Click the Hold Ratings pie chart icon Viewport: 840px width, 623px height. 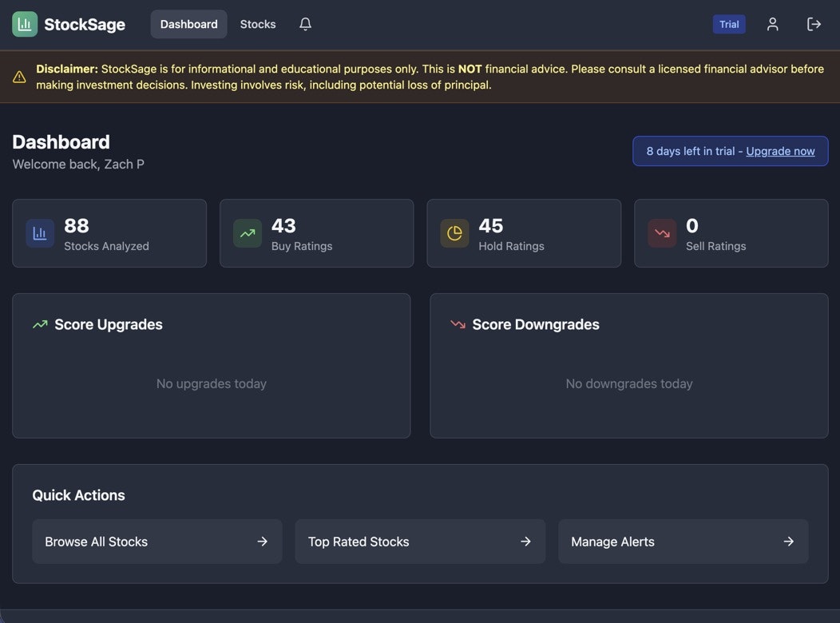pos(455,233)
